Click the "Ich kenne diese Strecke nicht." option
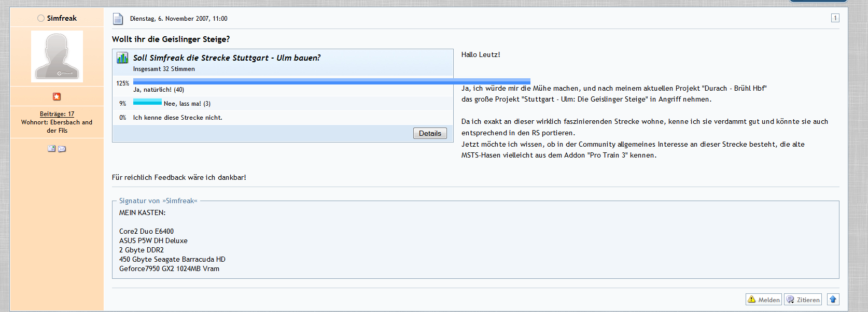Screen dimensions: 868x312 pyautogui.click(x=177, y=118)
